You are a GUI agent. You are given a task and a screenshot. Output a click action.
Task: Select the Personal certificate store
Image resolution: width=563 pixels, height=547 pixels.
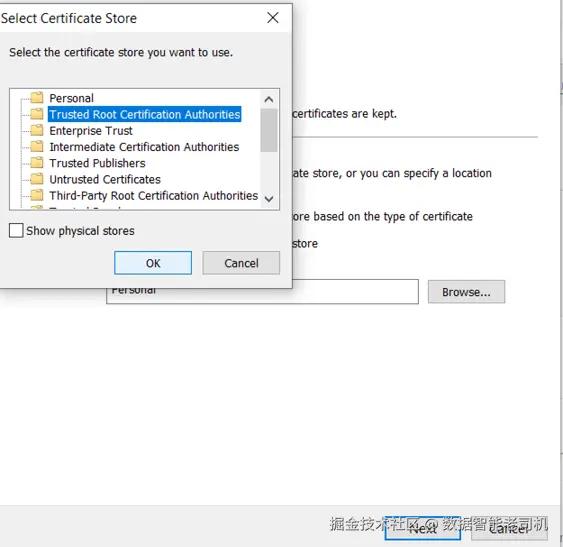click(x=71, y=98)
